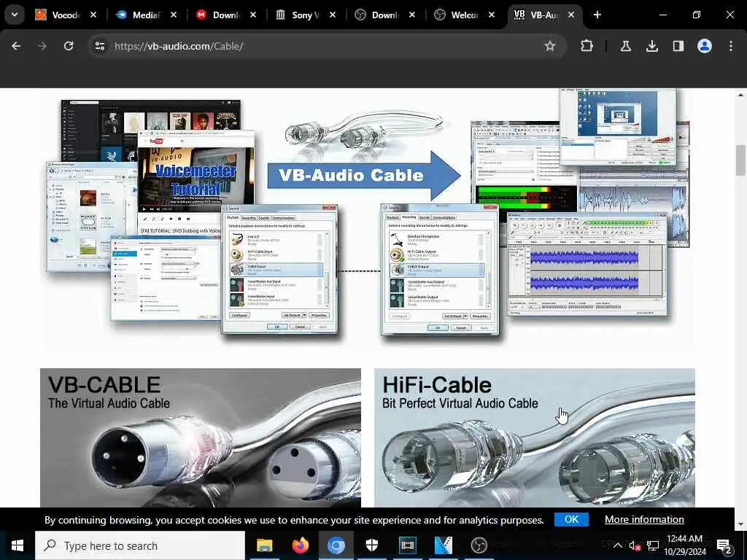Go forward to next page
747x560 pixels.
click(x=42, y=46)
